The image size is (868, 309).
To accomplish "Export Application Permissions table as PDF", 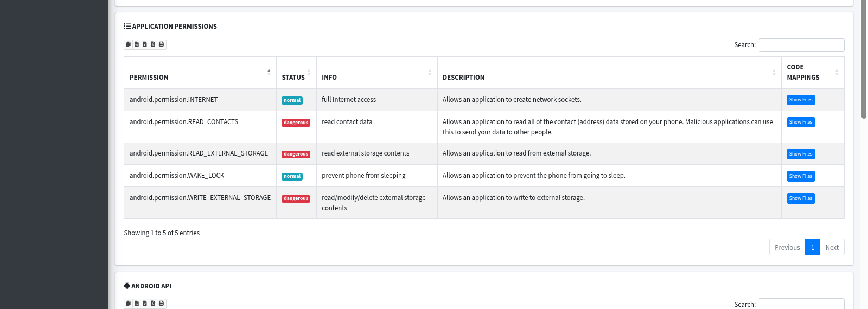I will coord(153,44).
